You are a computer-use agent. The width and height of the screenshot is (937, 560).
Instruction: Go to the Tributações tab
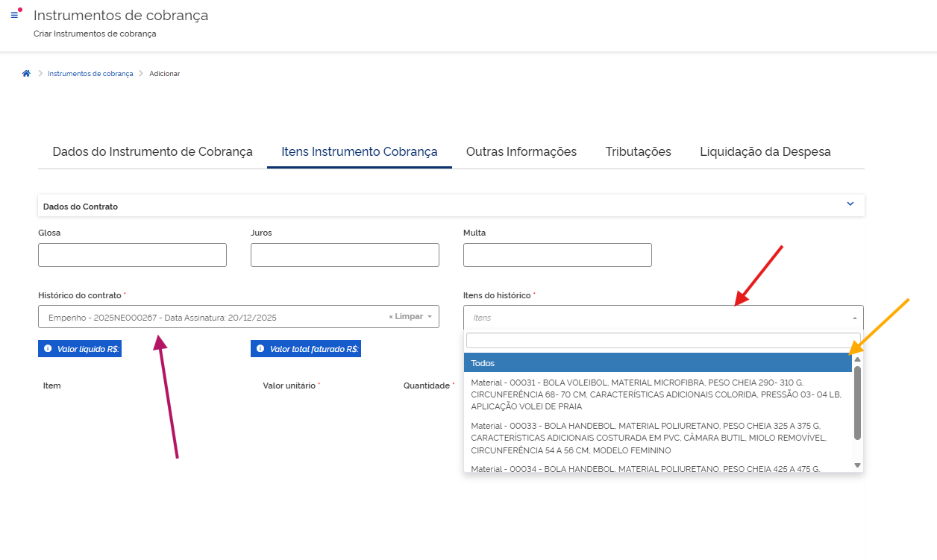[x=638, y=152]
